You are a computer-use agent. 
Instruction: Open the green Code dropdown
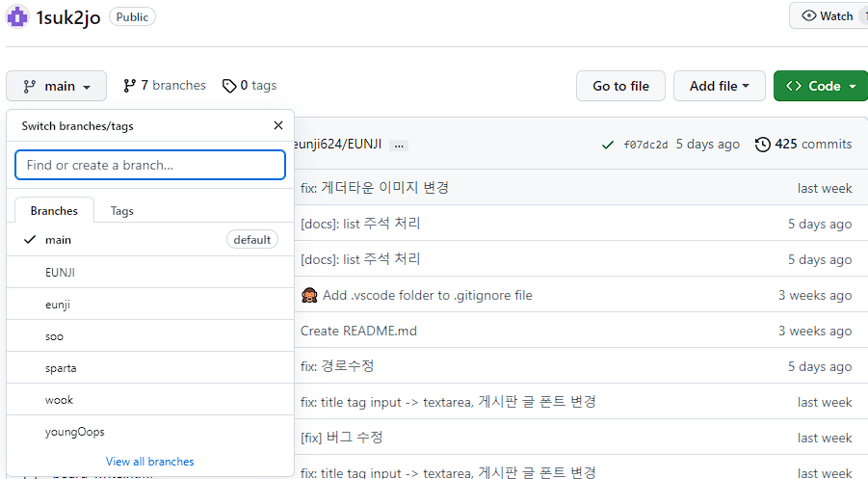(821, 86)
